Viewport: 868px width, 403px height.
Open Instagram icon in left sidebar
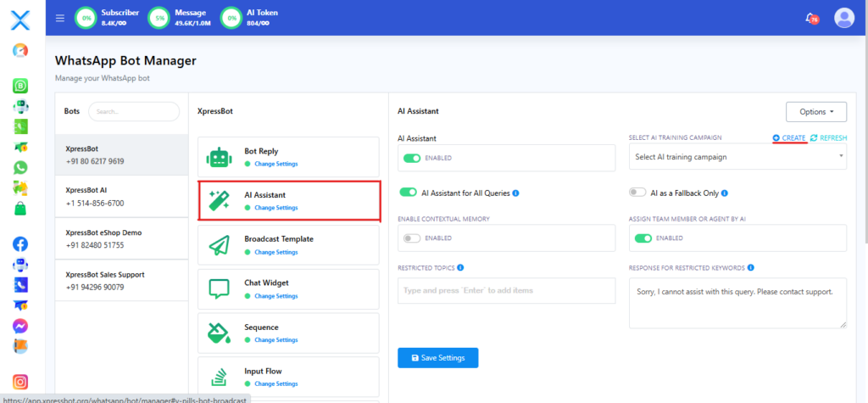point(20,382)
